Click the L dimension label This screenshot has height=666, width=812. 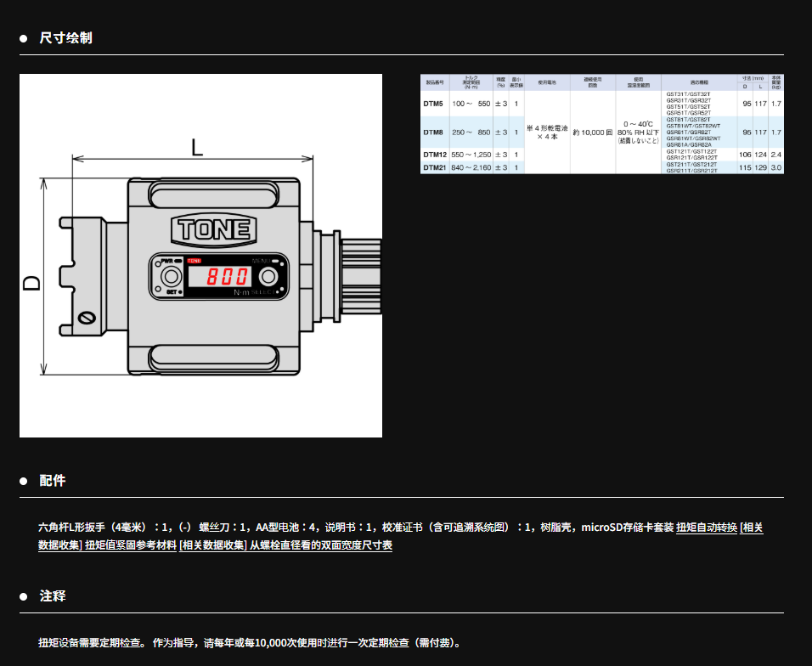point(196,147)
